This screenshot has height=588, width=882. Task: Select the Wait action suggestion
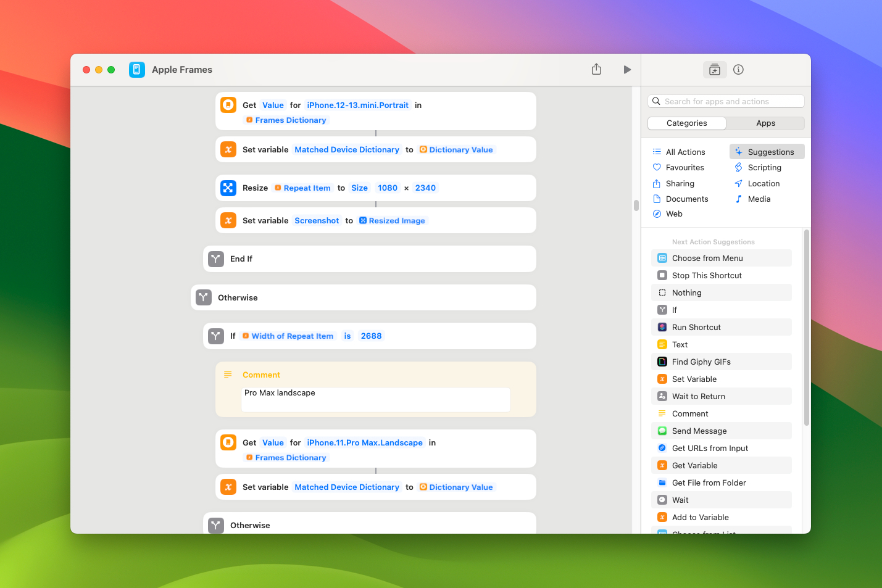[722, 500]
